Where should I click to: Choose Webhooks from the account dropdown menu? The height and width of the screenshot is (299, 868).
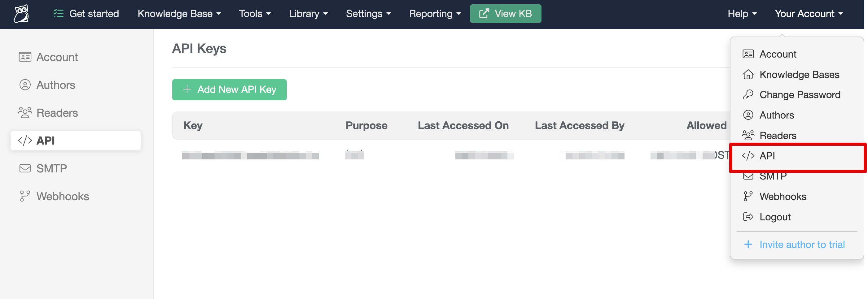tap(783, 197)
